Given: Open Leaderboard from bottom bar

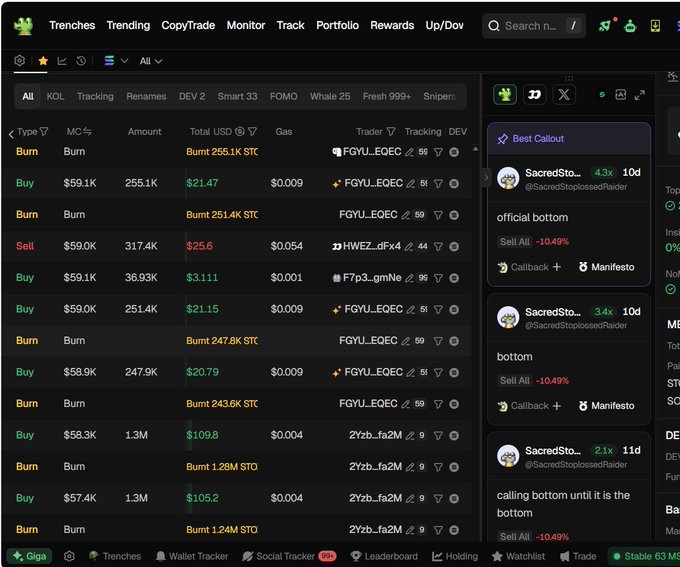Looking at the screenshot, I should coord(384,556).
